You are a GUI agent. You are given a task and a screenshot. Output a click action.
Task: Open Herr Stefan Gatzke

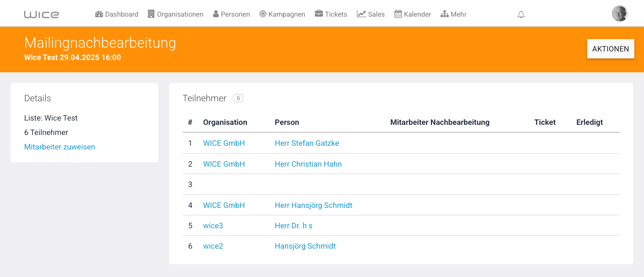coord(307,143)
